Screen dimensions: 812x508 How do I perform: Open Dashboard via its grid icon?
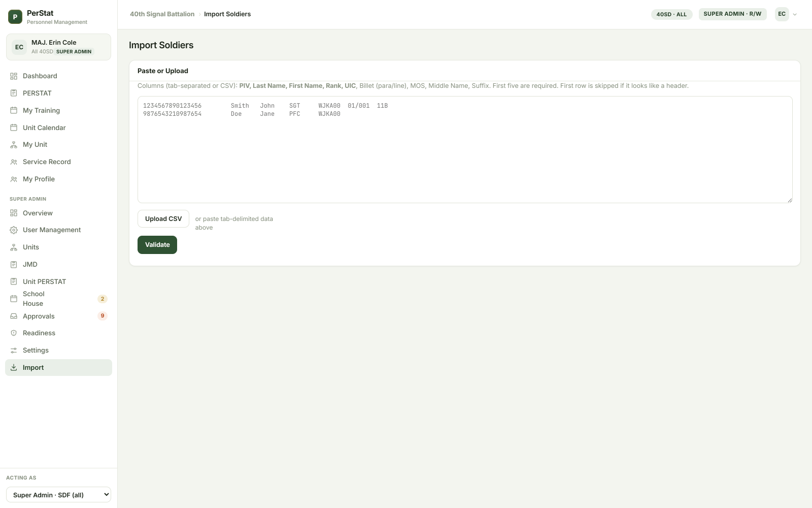14,76
